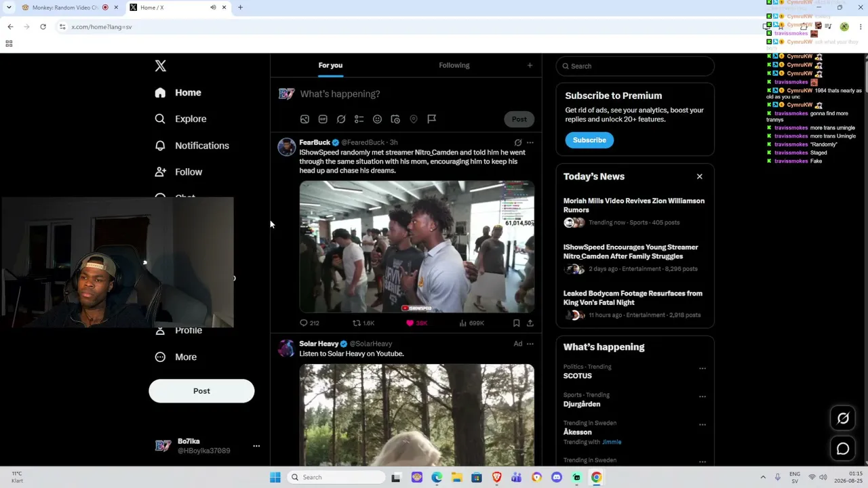The image size is (868, 488).
Task: Open Follow in the sidebar
Action: (179, 172)
